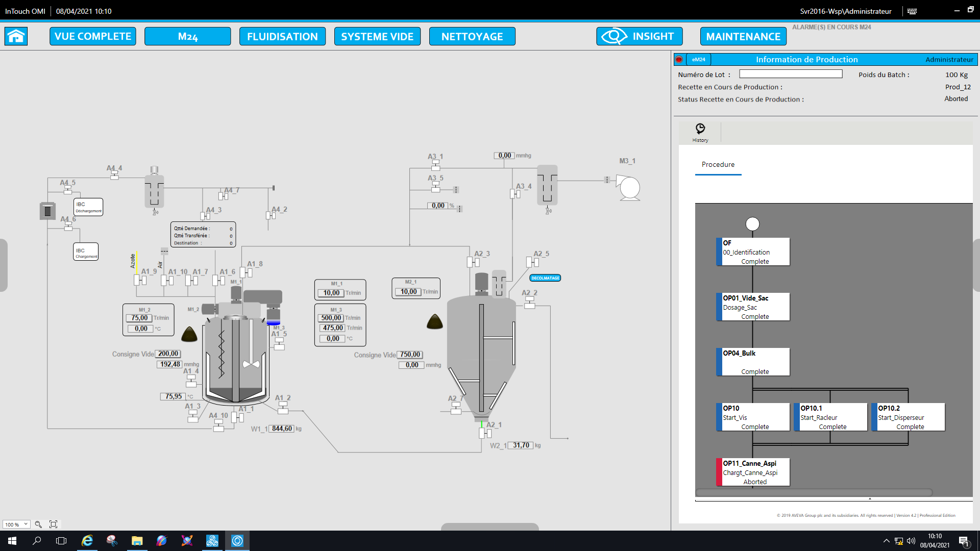Click the IBC Déchargement box
980x551 pixels.
(88, 207)
